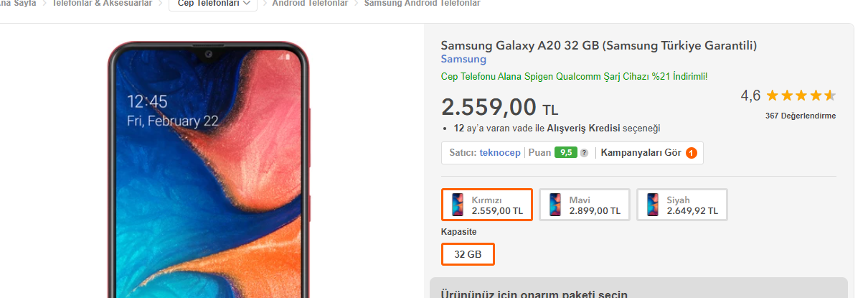Navigate to Telefonlar & Aksesuarlar breadcrumb
The width and height of the screenshot is (868, 298).
click(102, 4)
